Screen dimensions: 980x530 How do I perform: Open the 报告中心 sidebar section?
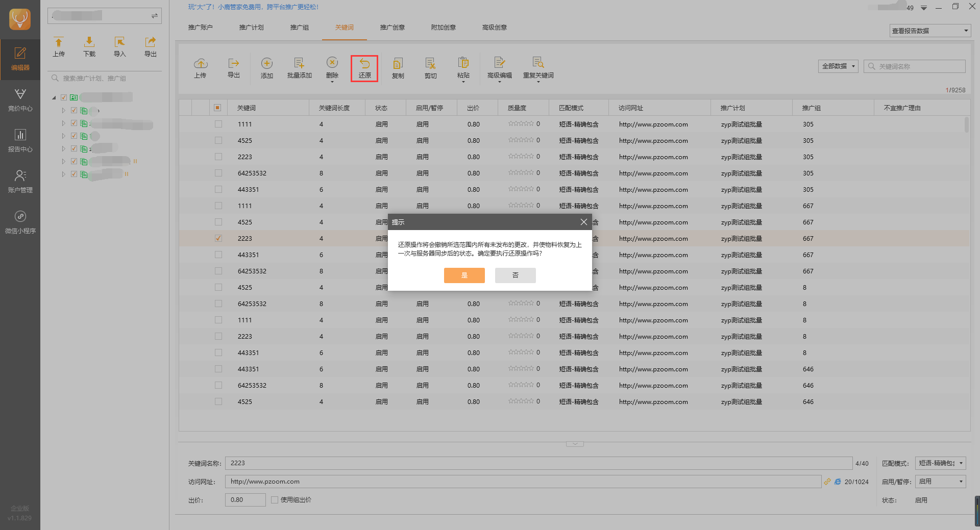point(20,141)
